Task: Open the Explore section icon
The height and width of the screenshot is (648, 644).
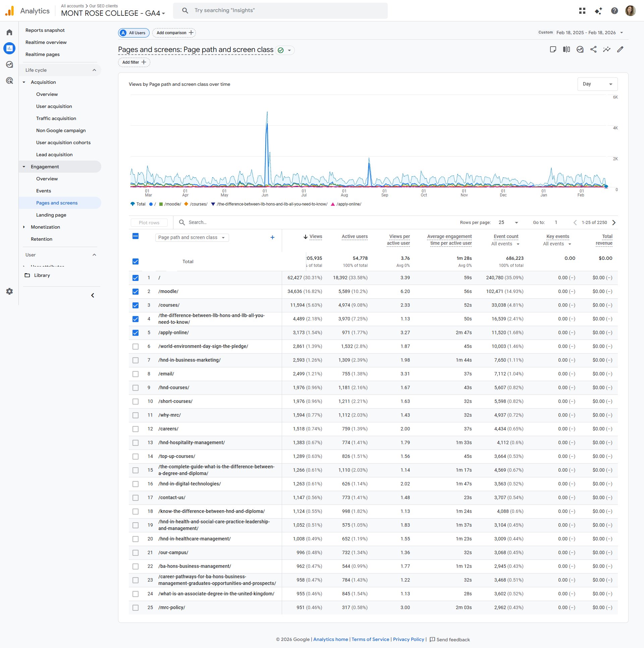Action: coord(9,64)
